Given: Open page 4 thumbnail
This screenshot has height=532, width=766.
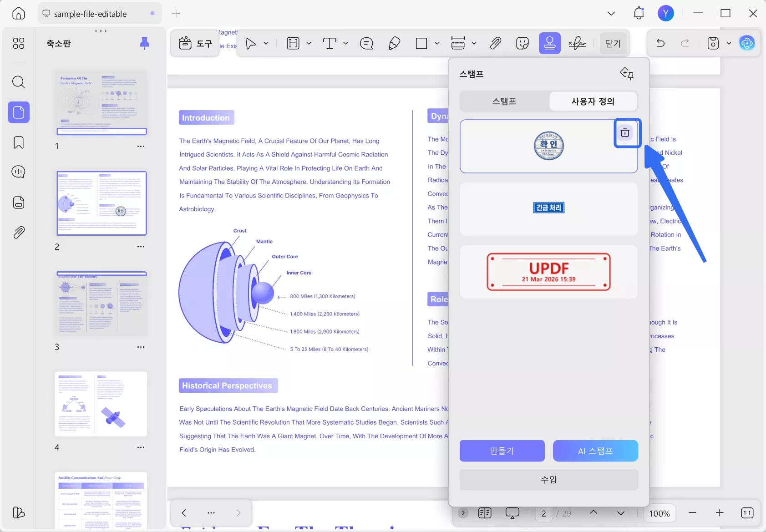Looking at the screenshot, I should [101, 404].
